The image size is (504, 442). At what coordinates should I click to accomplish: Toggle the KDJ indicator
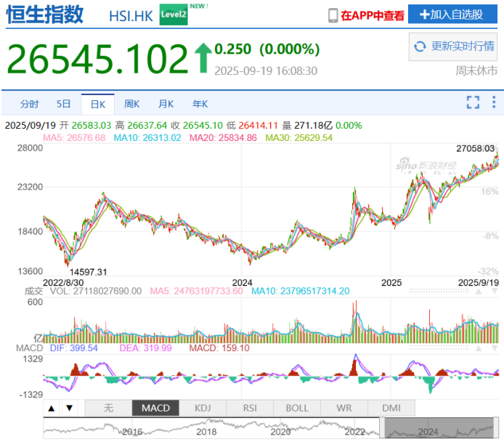202,408
